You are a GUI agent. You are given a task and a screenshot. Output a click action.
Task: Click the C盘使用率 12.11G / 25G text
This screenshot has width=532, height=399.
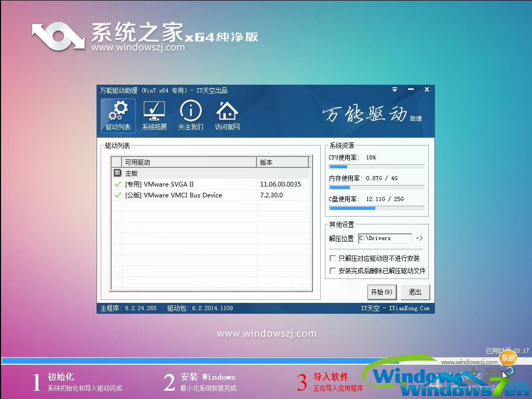pyautogui.click(x=366, y=199)
